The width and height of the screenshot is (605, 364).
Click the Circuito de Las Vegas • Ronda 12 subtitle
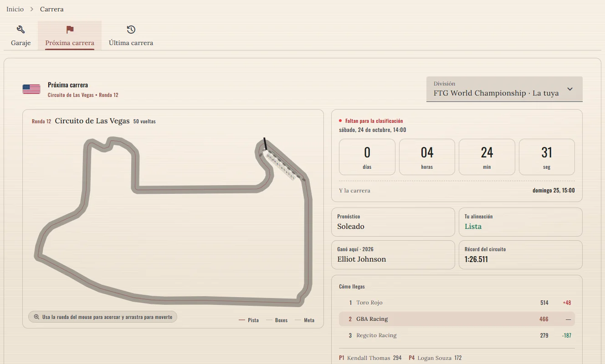83,95
